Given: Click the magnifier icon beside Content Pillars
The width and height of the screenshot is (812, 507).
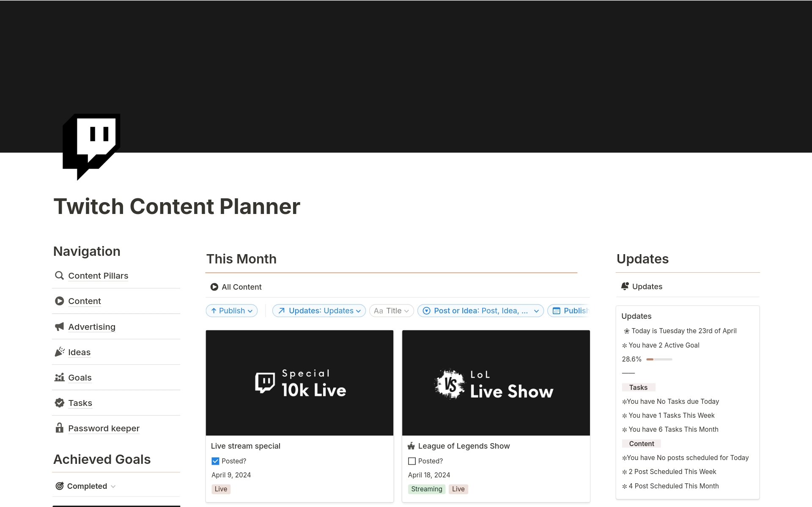Looking at the screenshot, I should (x=59, y=276).
